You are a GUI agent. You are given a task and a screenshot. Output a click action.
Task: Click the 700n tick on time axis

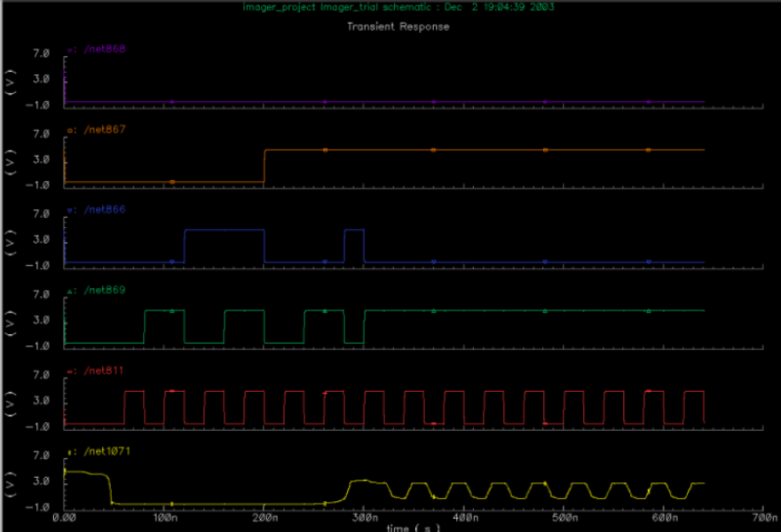click(764, 516)
